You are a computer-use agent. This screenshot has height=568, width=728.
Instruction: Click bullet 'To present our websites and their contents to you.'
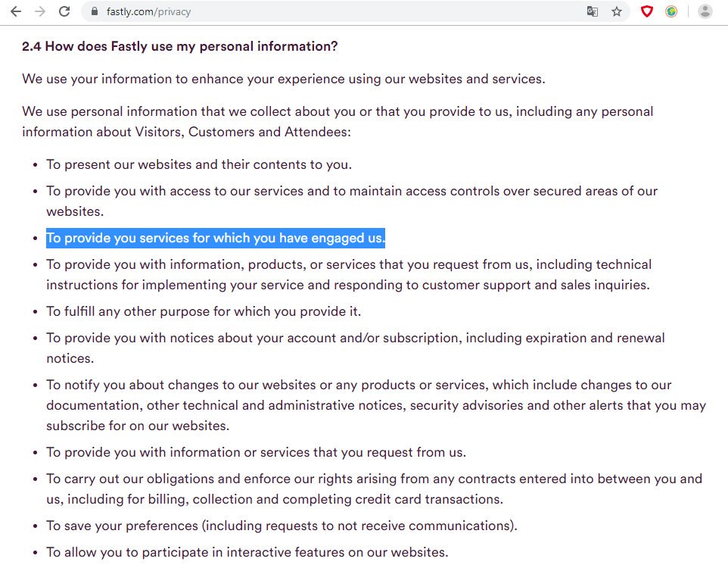pos(199,164)
